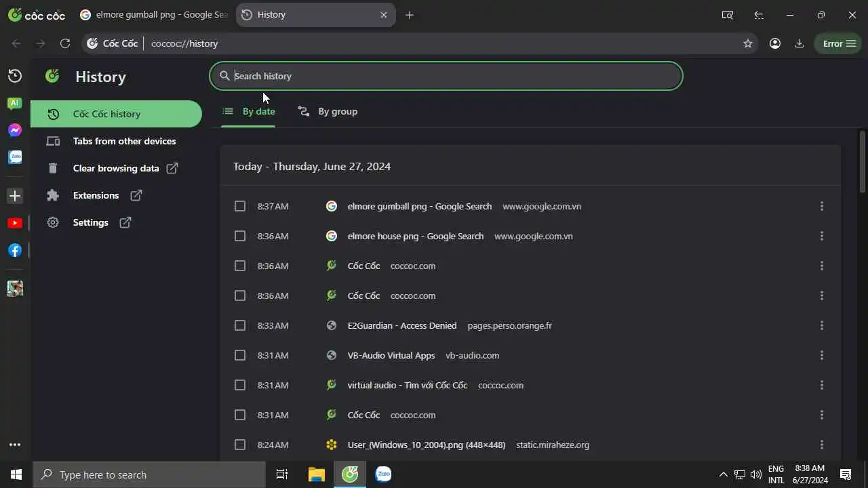Open the notification center icon
The height and width of the screenshot is (488, 868).
846,474
